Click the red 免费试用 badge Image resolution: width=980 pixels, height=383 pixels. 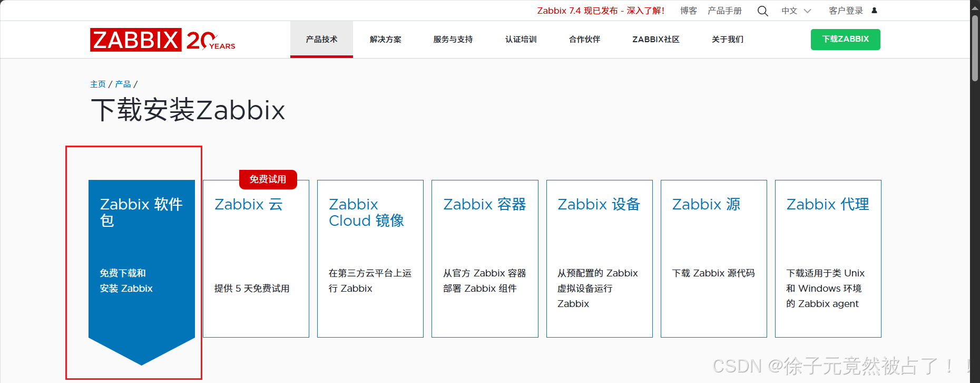coord(268,179)
